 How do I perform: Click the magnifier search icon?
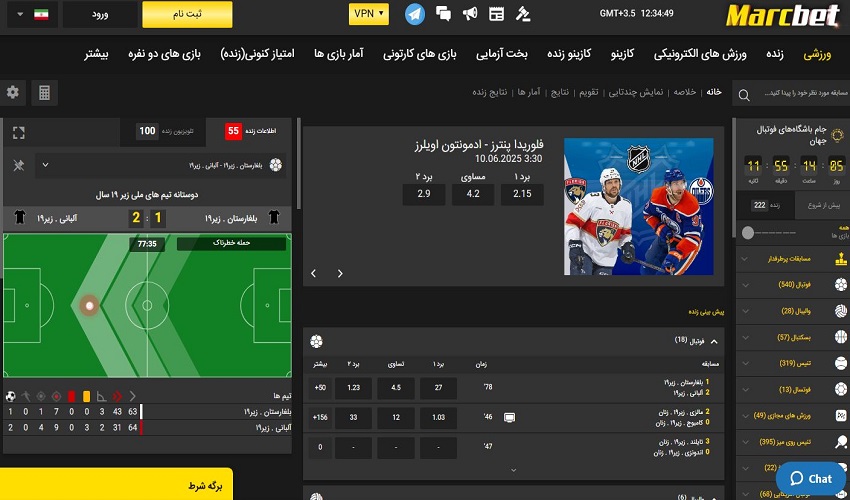(744, 95)
